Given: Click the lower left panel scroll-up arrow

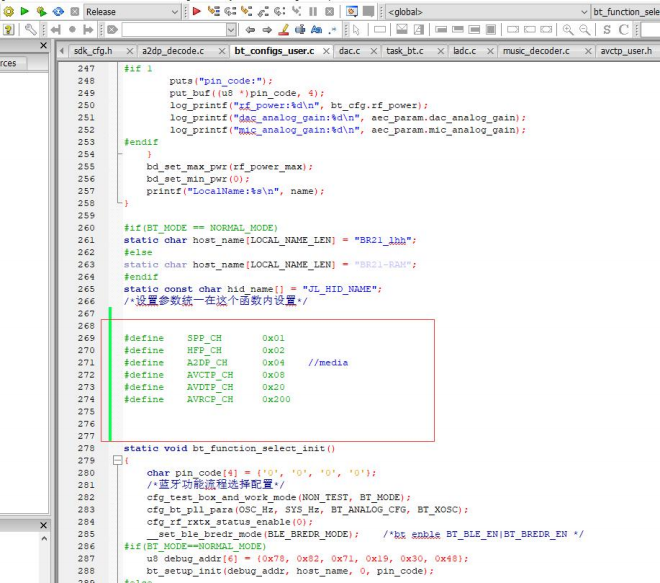Looking at the screenshot, I should [44, 538].
